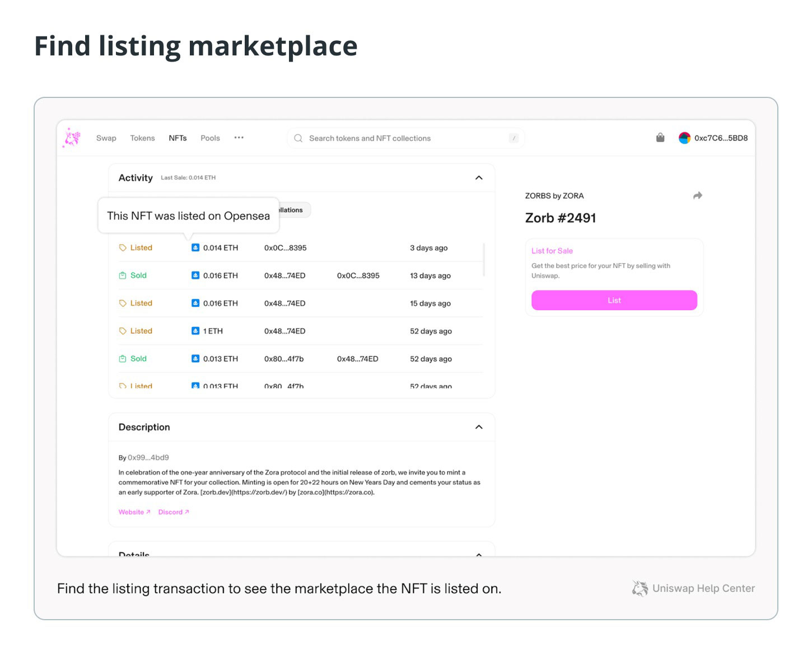Go to the Swap tab
This screenshot has width=812, height=651.
tap(106, 138)
